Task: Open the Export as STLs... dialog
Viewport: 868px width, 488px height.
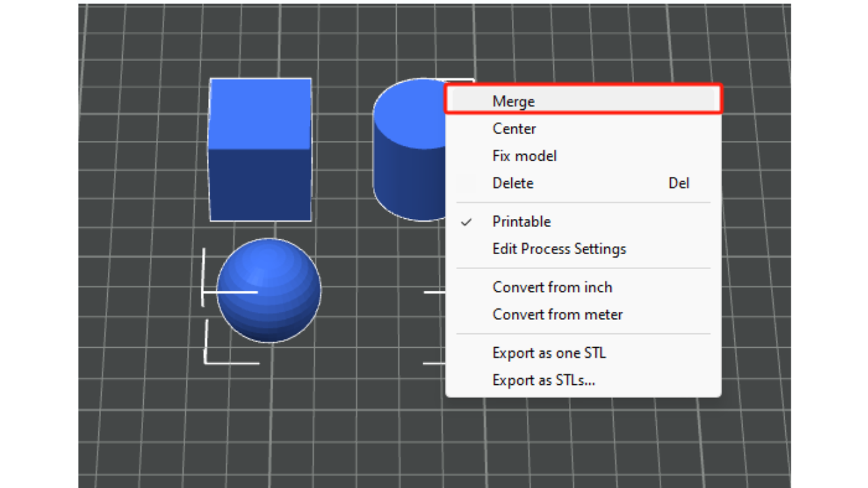Action: [x=543, y=380]
